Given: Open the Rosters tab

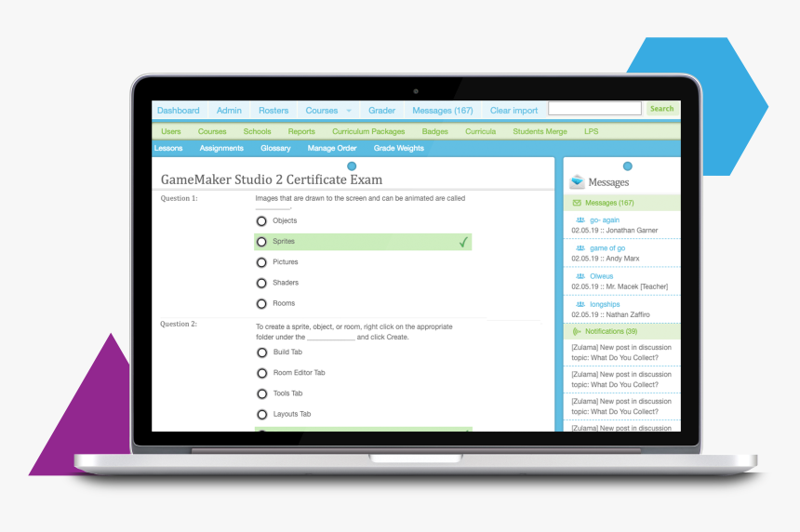Looking at the screenshot, I should tap(273, 110).
